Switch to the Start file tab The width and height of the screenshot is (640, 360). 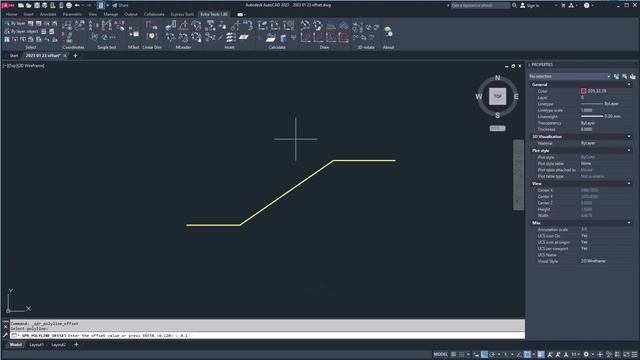pos(14,56)
